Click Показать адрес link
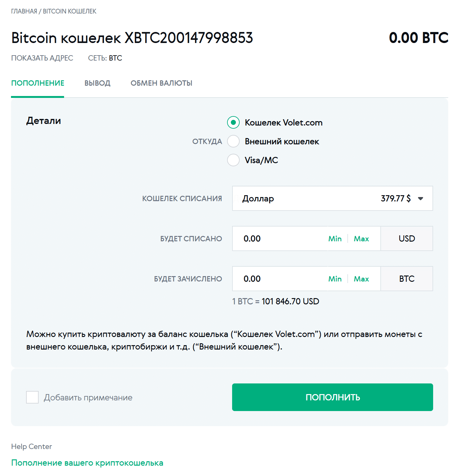Screen dimensions: 457x476 [42, 58]
